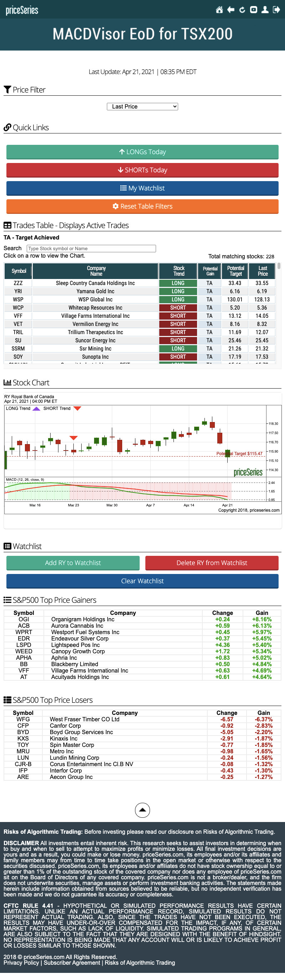285x980 pixels.
Task: Click the refresh icon in header
Action: point(242,10)
